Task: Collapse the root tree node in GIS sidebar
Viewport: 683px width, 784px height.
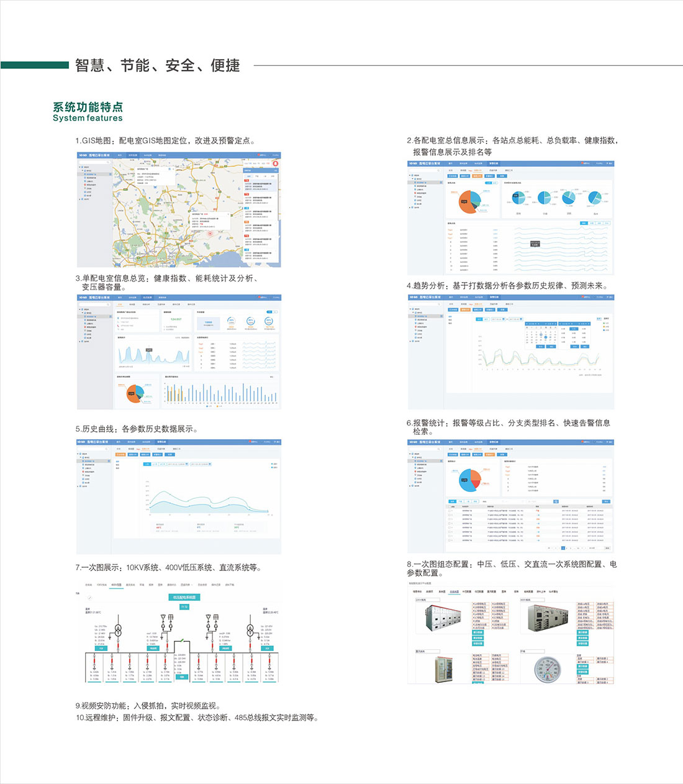Action: [x=79, y=167]
